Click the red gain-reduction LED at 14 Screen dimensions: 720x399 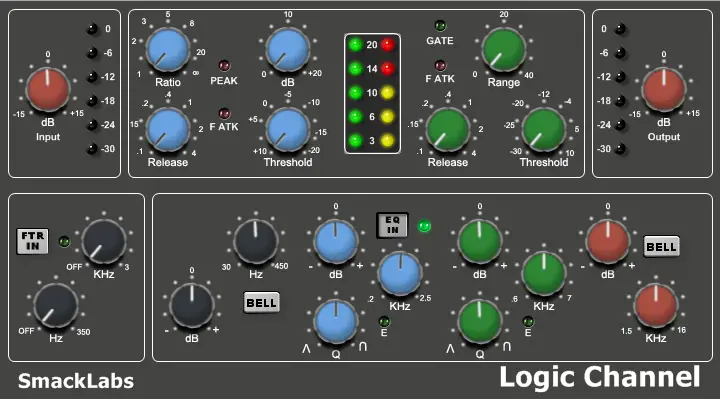(388, 69)
